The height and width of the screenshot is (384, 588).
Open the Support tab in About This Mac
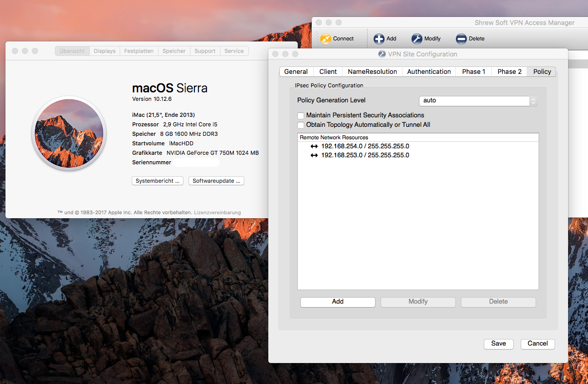pyautogui.click(x=205, y=51)
